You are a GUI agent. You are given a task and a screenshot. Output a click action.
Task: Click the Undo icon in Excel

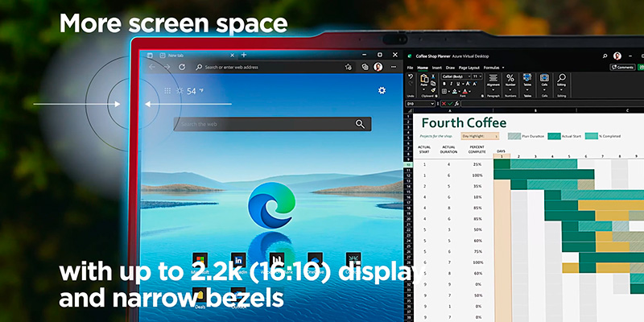click(x=411, y=76)
